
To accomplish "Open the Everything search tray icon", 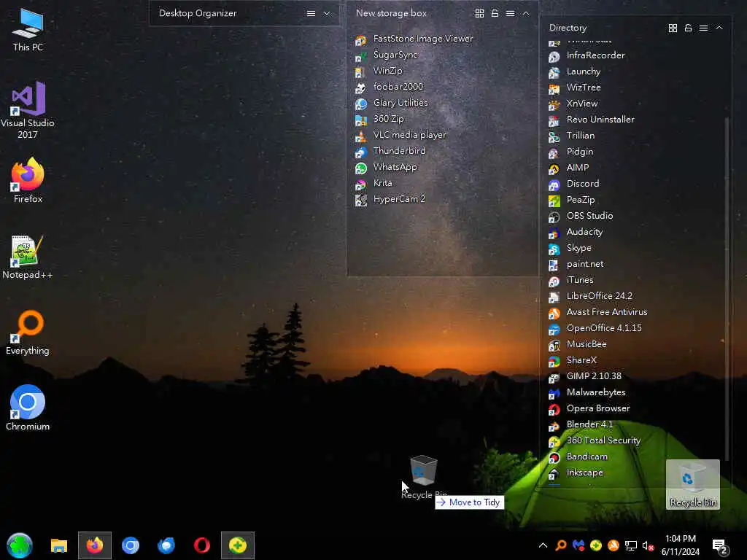I will 561,545.
